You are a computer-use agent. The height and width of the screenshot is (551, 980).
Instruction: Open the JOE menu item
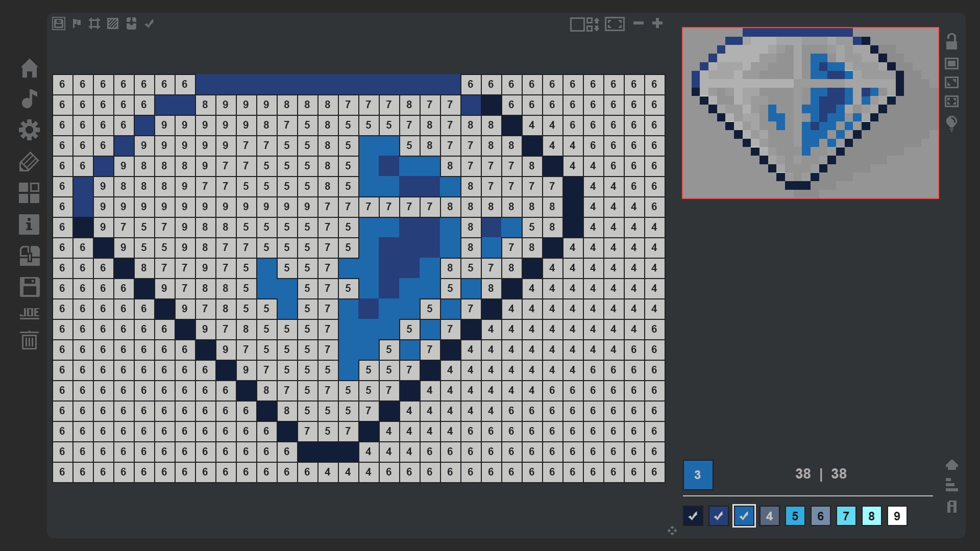point(29,313)
